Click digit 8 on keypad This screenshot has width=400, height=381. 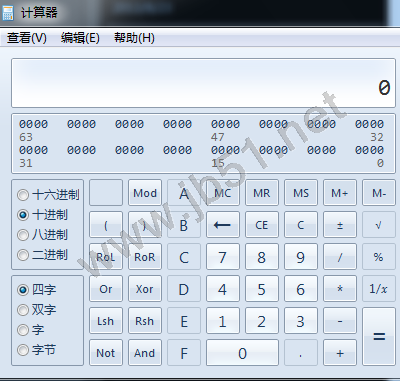[262, 257]
